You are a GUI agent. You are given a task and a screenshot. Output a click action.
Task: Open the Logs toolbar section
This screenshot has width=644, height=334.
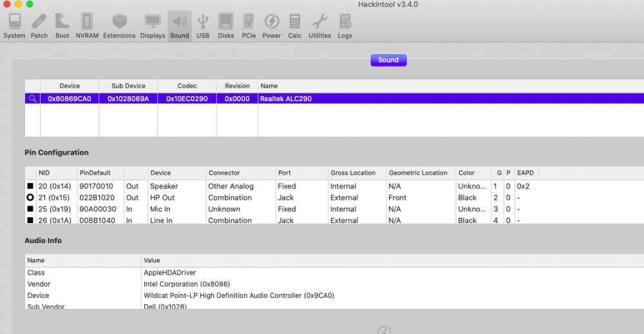(345, 26)
